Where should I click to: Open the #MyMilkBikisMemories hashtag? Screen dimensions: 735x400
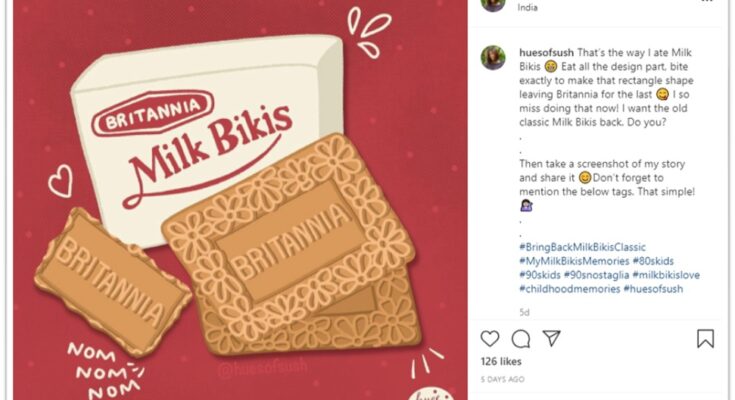(574, 261)
